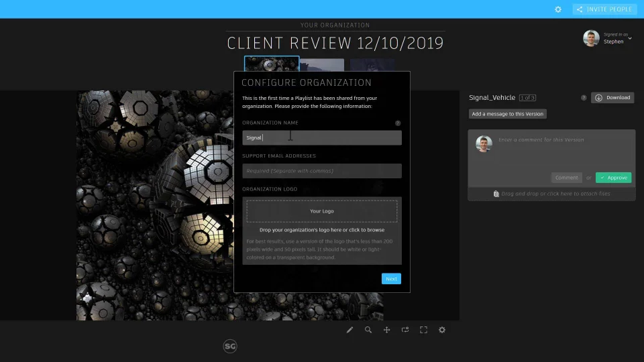This screenshot has height=362, width=644.
Task: Click the Download button
Action: pyautogui.click(x=612, y=98)
